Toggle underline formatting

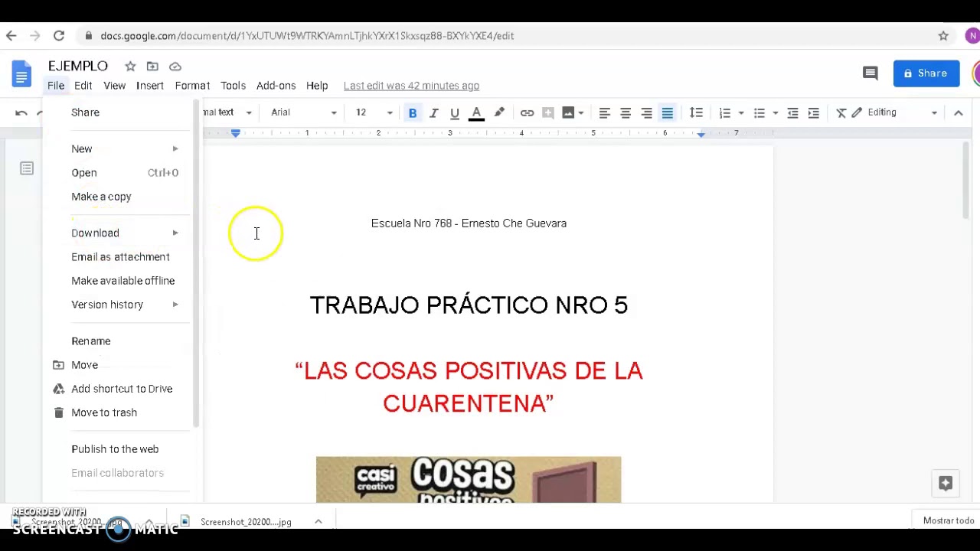point(455,113)
